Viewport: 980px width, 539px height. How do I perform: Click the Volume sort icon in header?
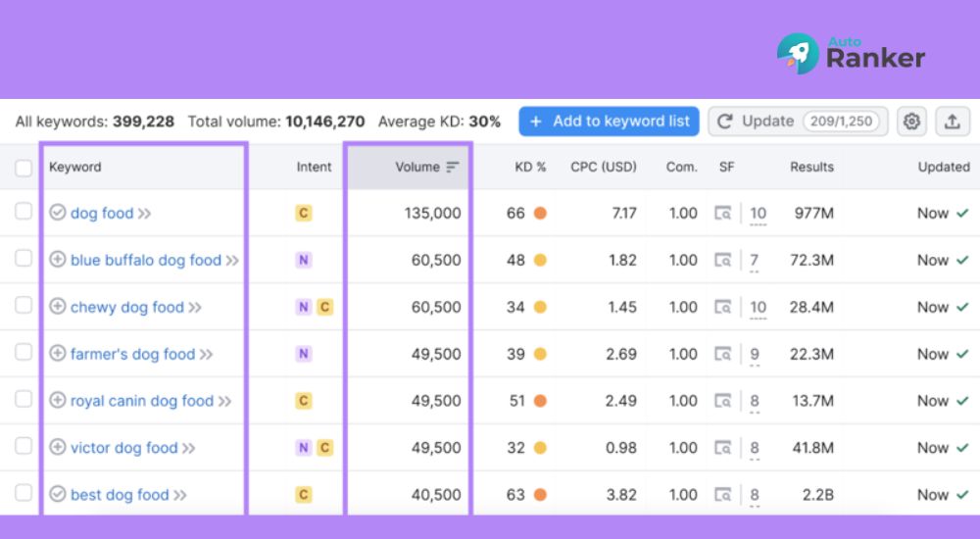click(453, 167)
